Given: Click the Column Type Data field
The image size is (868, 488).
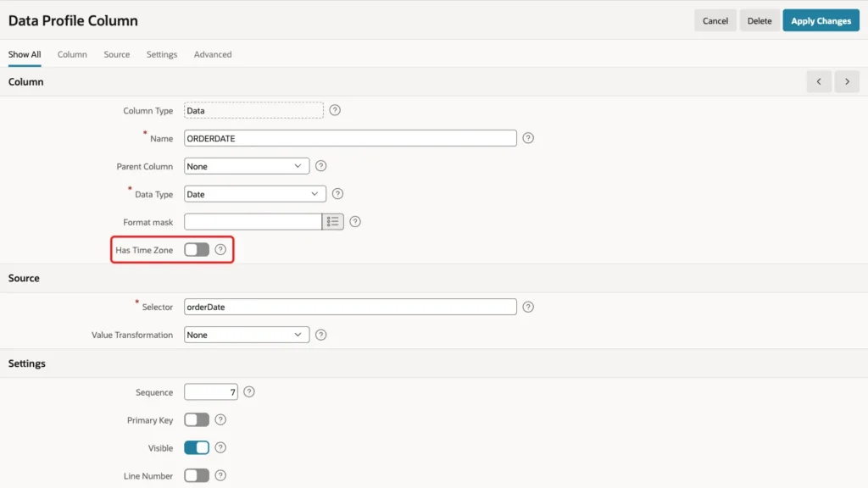Looking at the screenshot, I should point(253,110).
